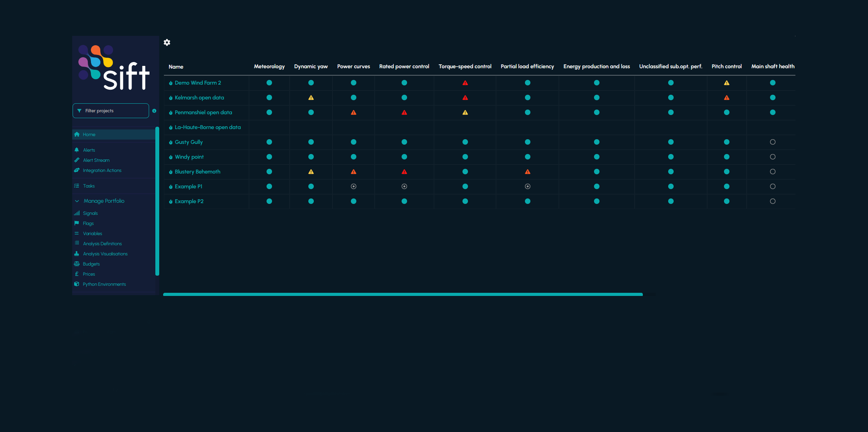The width and height of the screenshot is (868, 432).
Task: Open Kelmarsh open data project
Action: (x=199, y=98)
